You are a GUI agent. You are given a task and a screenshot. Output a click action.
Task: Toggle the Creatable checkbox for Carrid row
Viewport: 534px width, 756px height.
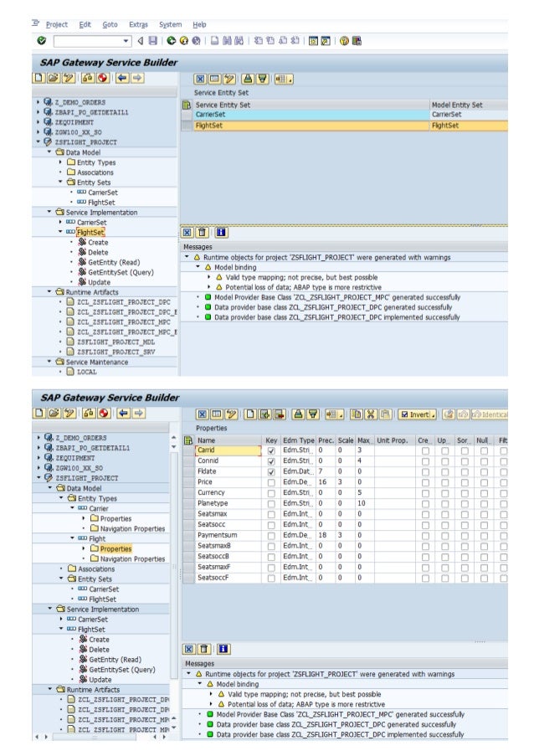pos(425,450)
